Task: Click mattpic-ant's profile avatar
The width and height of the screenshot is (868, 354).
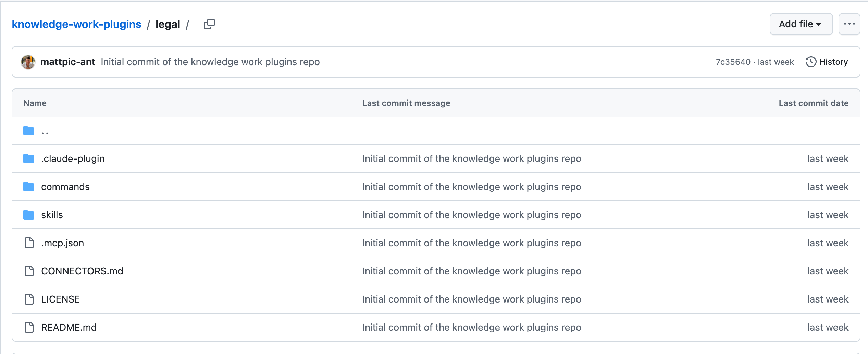Action: click(28, 62)
